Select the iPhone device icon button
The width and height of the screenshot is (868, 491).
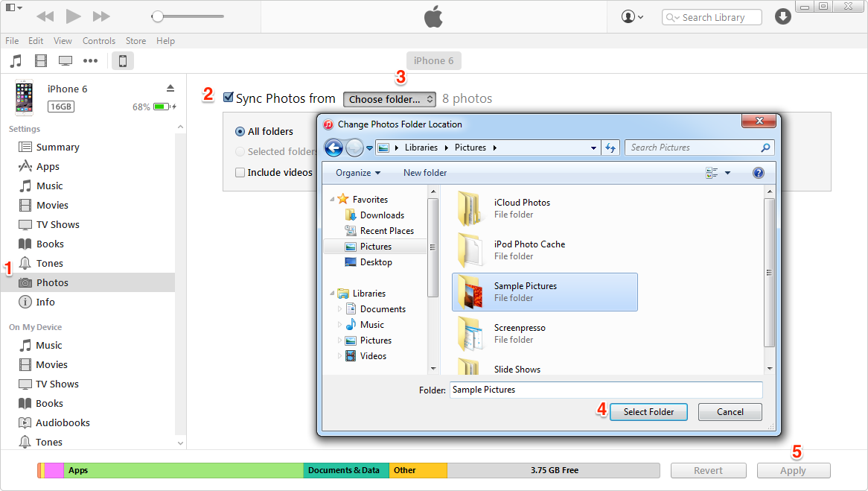click(123, 61)
